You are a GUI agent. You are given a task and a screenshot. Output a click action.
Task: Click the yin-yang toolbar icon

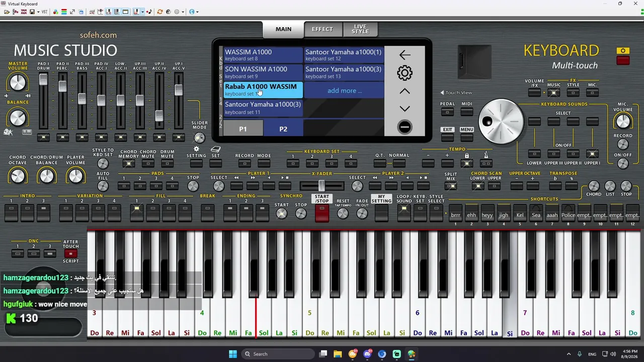coord(168,12)
